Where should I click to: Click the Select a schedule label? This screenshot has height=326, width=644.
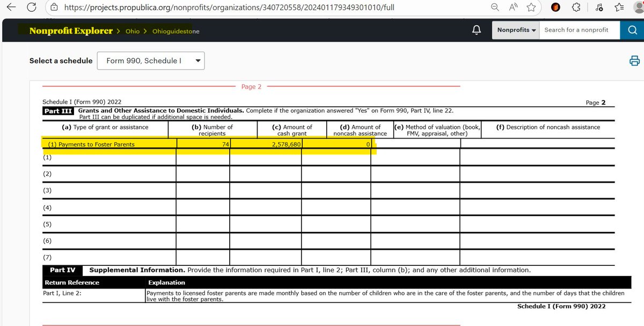61,61
